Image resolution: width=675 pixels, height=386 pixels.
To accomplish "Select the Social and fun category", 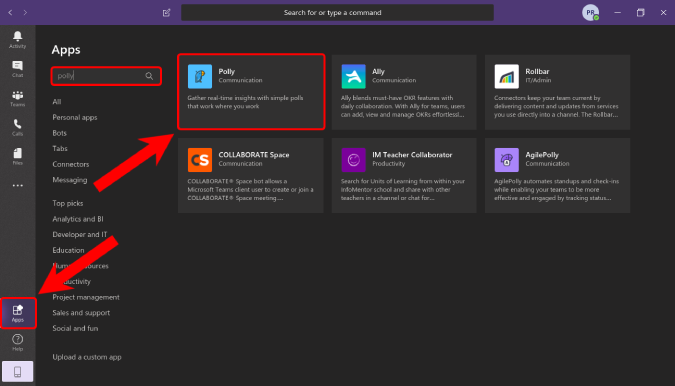I will click(x=75, y=328).
